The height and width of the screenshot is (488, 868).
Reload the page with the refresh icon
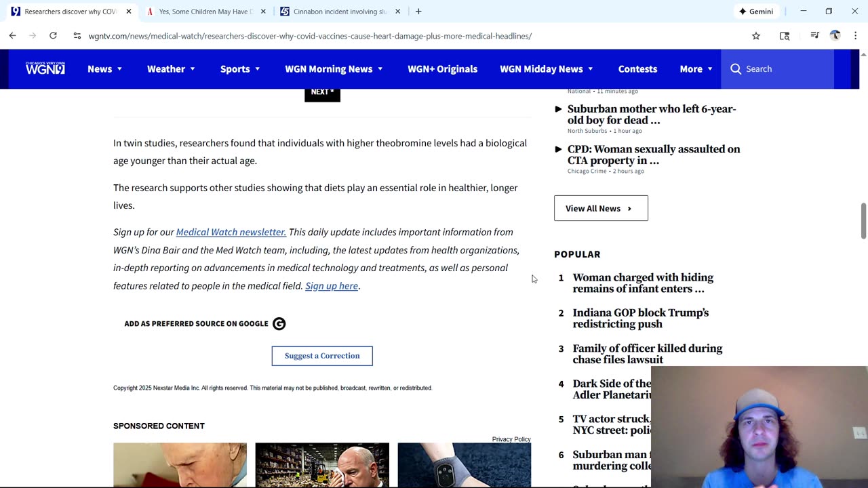click(x=53, y=35)
